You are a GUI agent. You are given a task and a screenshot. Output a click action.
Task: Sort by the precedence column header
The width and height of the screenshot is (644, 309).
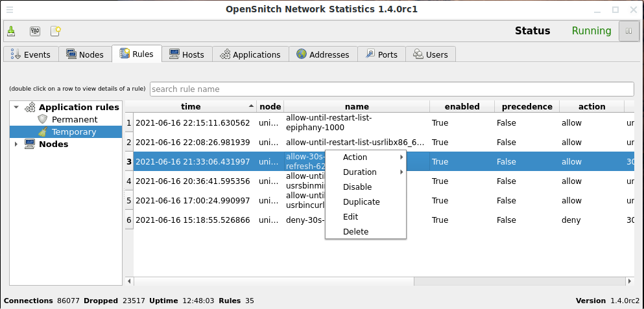point(527,107)
